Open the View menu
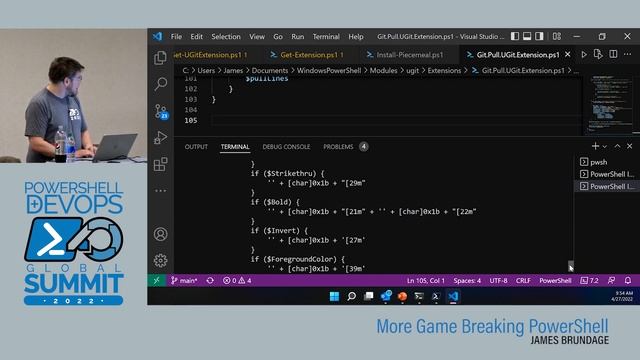640x360 pixels. (x=257, y=36)
